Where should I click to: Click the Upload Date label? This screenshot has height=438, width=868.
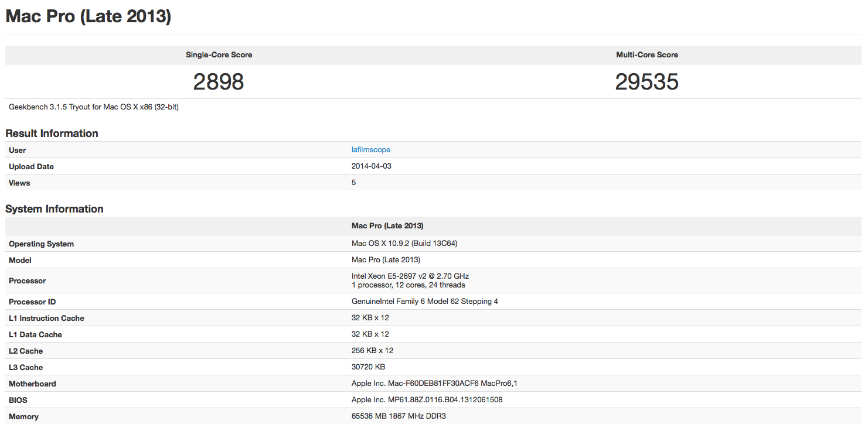[31, 167]
